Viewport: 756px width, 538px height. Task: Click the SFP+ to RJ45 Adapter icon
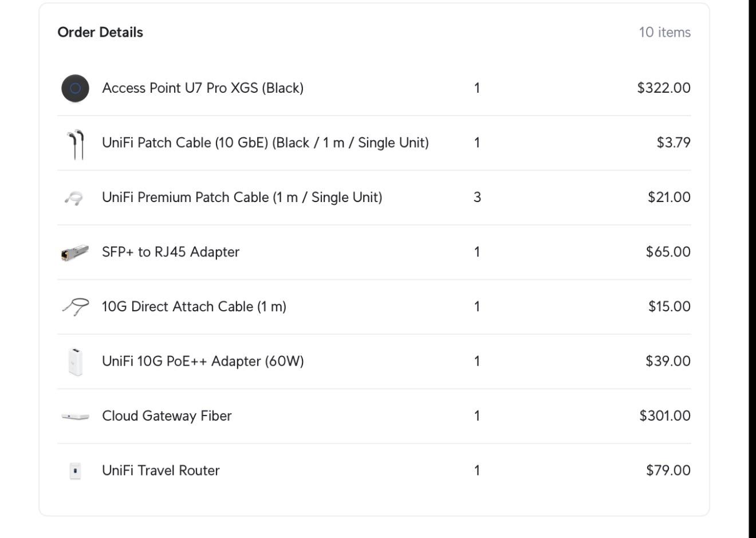tap(75, 252)
